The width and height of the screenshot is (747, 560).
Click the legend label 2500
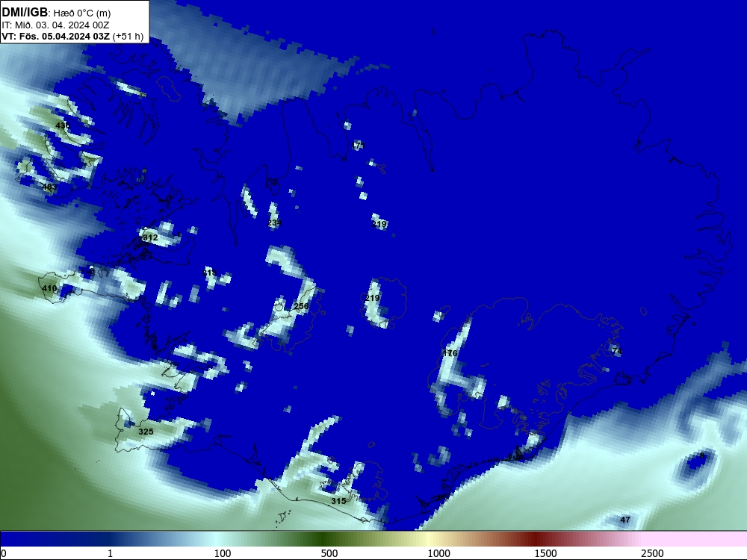(x=652, y=553)
